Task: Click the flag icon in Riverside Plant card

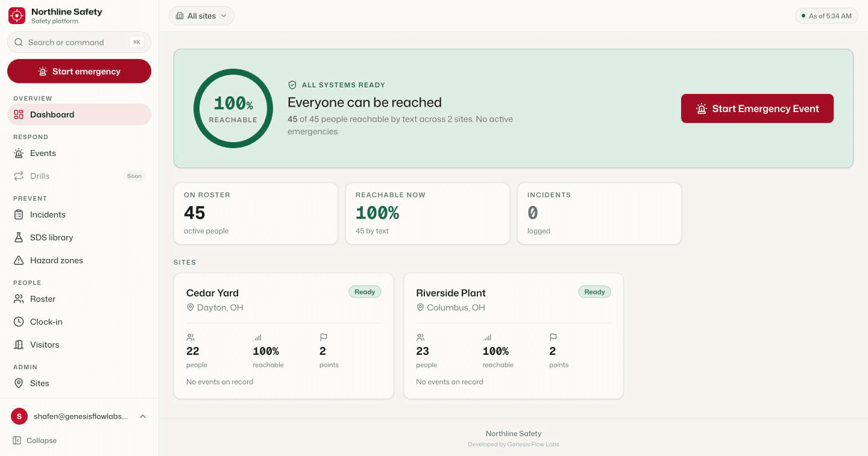Action: click(553, 337)
